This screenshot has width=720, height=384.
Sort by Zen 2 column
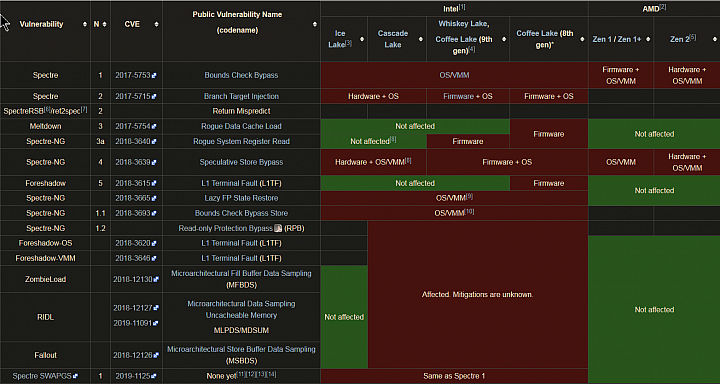click(715, 39)
